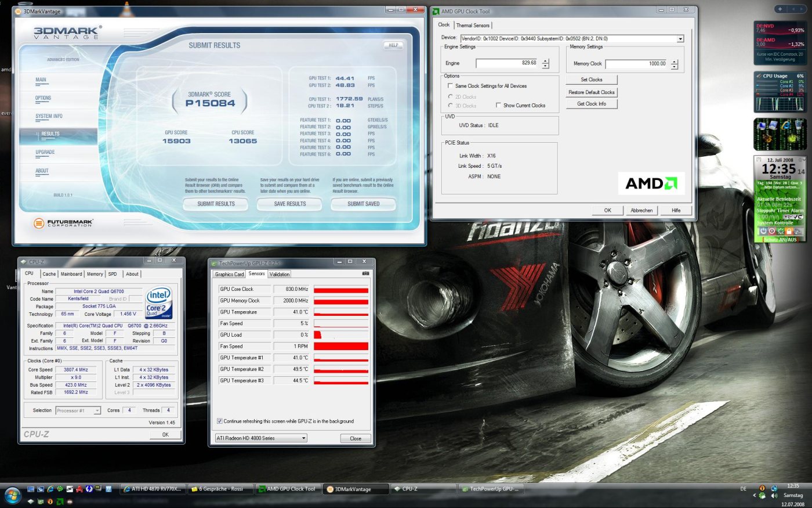Click the Help button in 3DMark Vantage

(393, 45)
